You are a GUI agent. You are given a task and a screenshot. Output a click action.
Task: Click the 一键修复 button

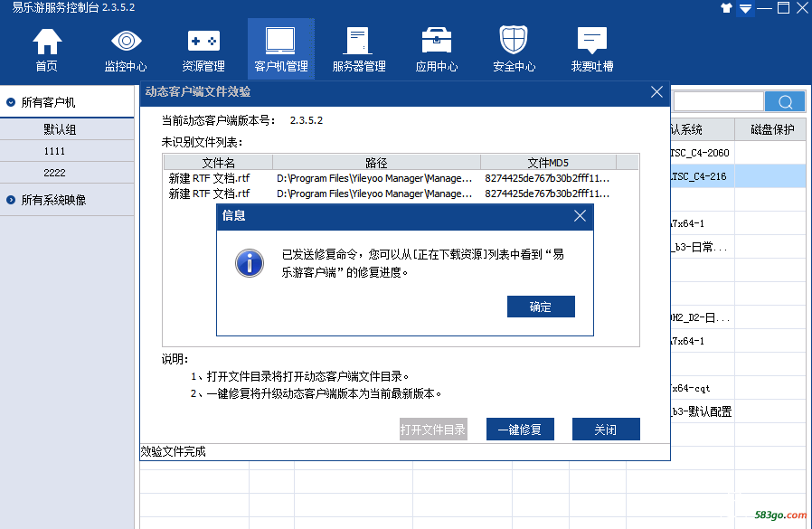pos(520,429)
